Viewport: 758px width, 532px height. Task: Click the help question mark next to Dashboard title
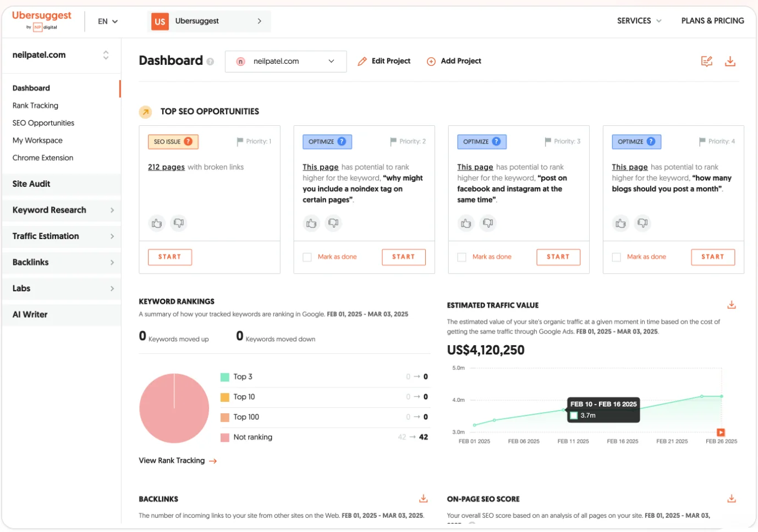tap(210, 62)
